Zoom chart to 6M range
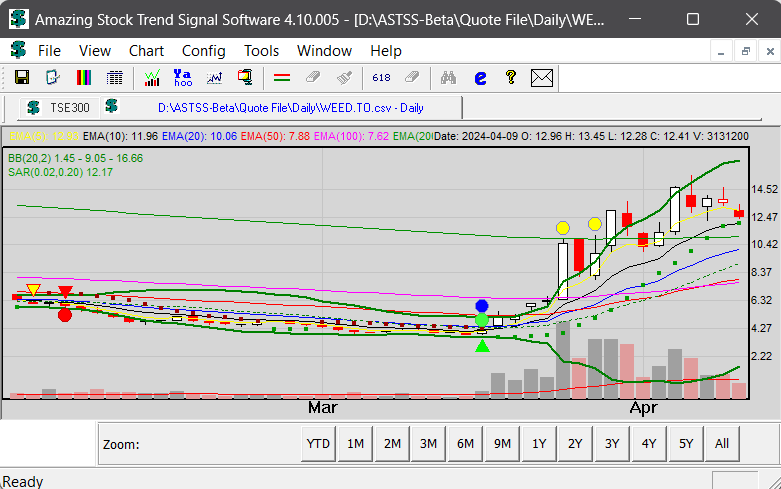Viewport: 781px width, 489px height. [466, 443]
